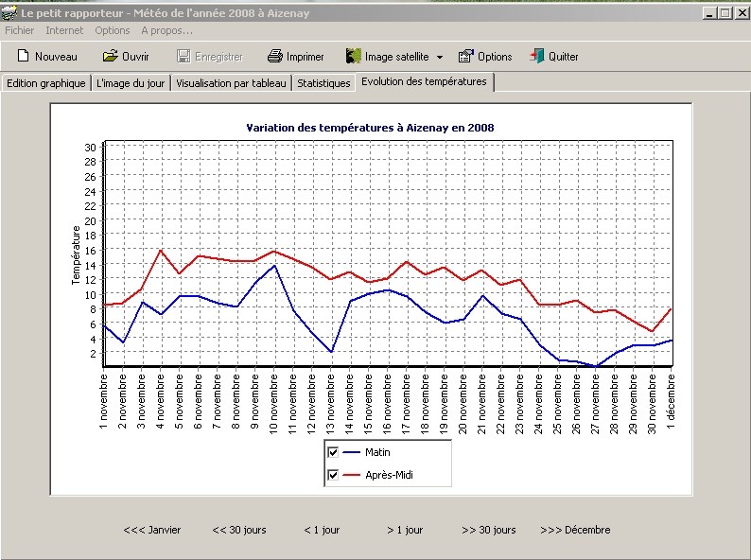Click the application icon in title bar
The width and height of the screenshot is (751, 560).
point(9,13)
